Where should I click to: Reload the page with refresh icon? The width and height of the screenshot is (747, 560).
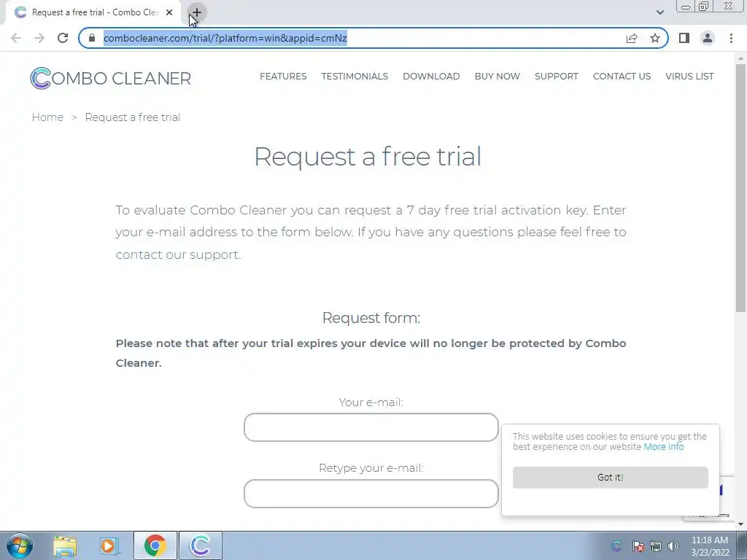click(x=63, y=38)
